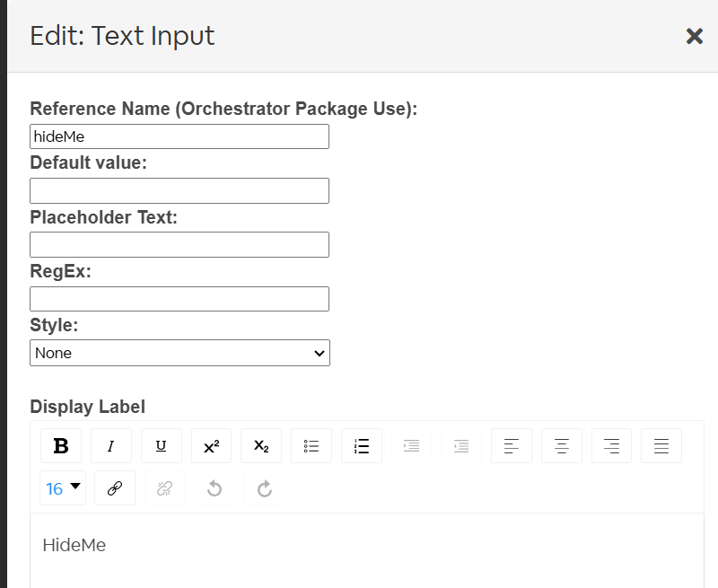
Task: Toggle bold formatting in Display Label toolbar
Action: (61, 446)
